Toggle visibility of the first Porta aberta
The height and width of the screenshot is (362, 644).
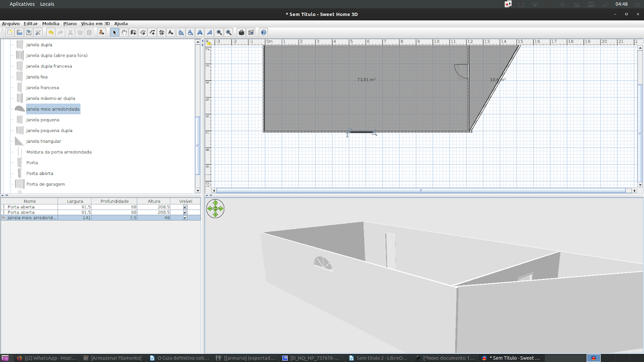[x=185, y=206]
